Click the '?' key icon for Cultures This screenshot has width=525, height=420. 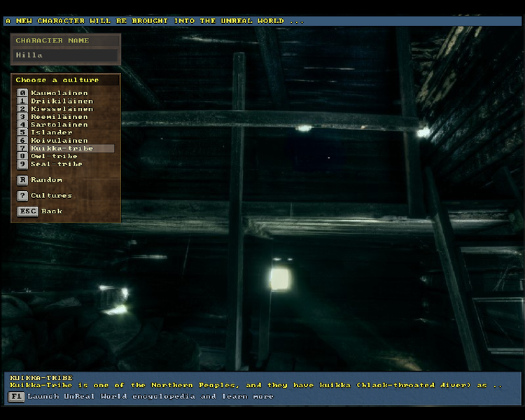22,195
